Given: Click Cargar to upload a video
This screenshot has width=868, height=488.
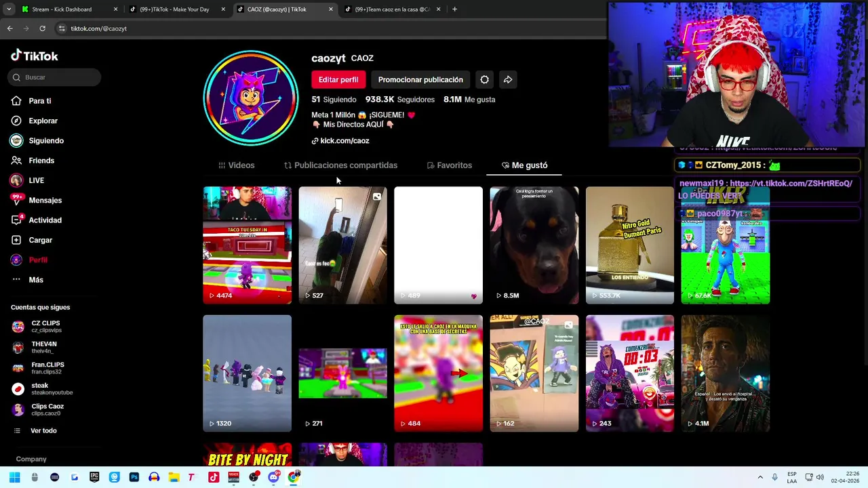Looking at the screenshot, I should coord(31,240).
